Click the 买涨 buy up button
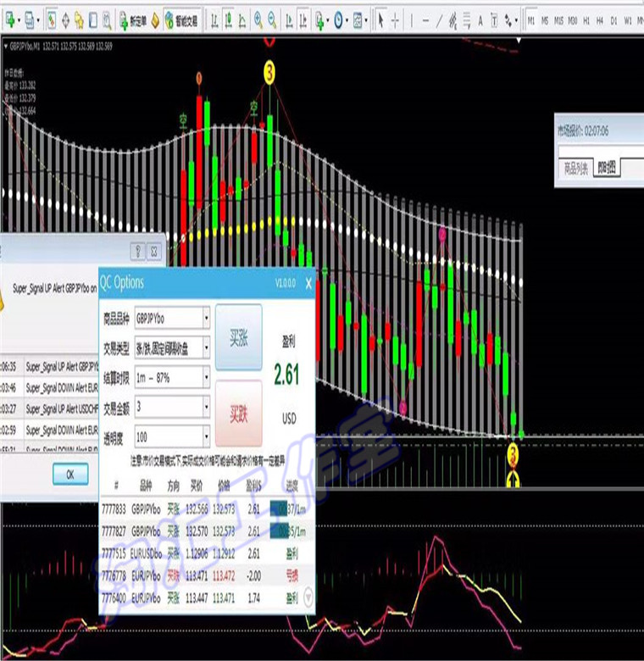This screenshot has width=644, height=661. pos(239,337)
